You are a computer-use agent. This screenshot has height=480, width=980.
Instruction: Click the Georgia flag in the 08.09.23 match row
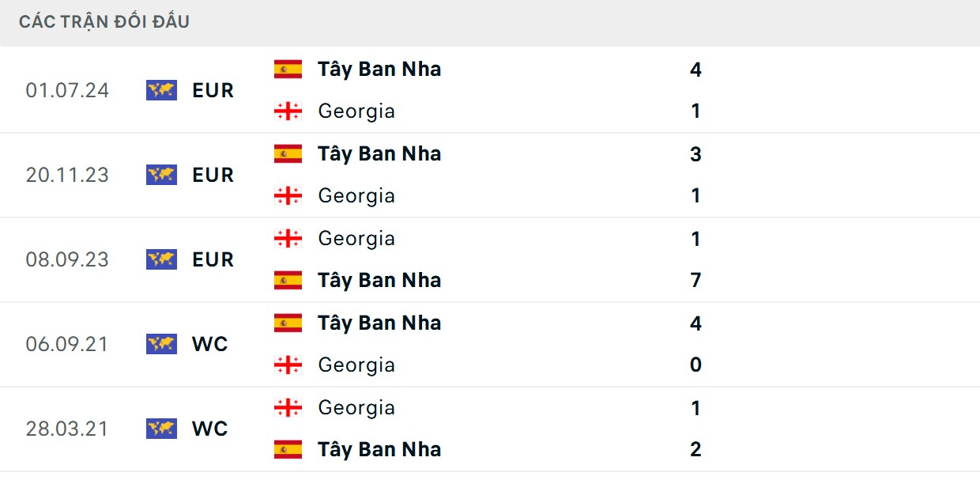(x=288, y=238)
